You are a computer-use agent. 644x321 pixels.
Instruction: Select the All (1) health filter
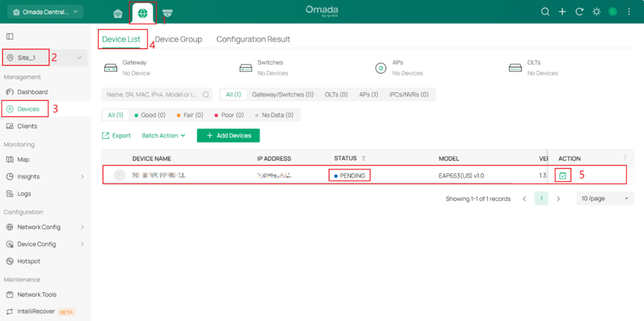point(115,115)
